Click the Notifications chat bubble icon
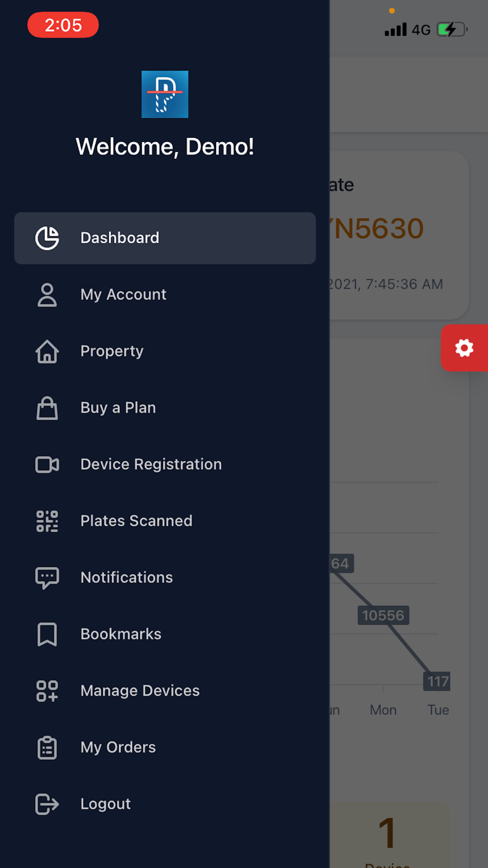Screen dimensions: 488x868 tap(47, 578)
